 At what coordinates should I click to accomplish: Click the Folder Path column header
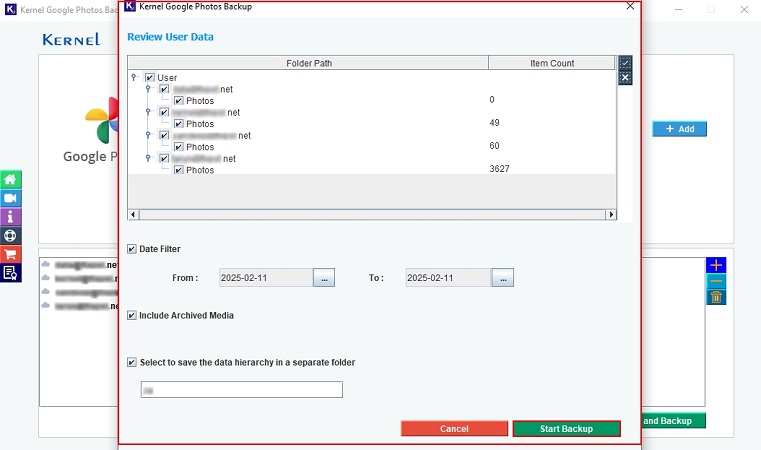[x=308, y=63]
